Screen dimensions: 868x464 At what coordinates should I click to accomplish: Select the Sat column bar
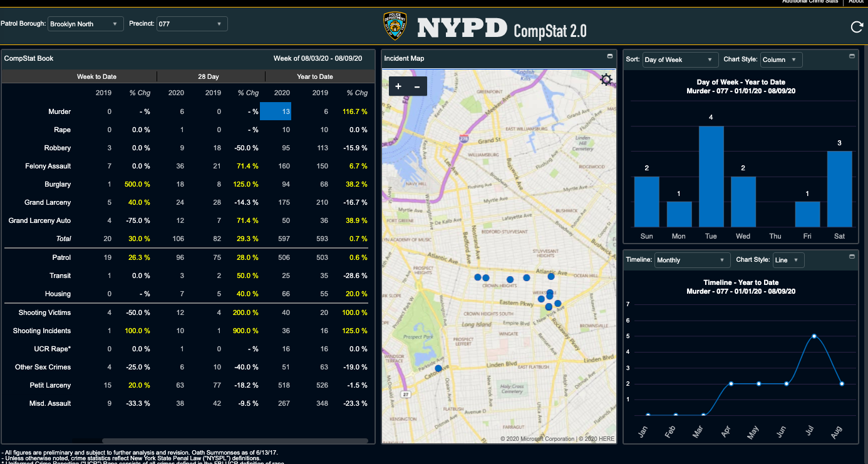click(x=840, y=188)
